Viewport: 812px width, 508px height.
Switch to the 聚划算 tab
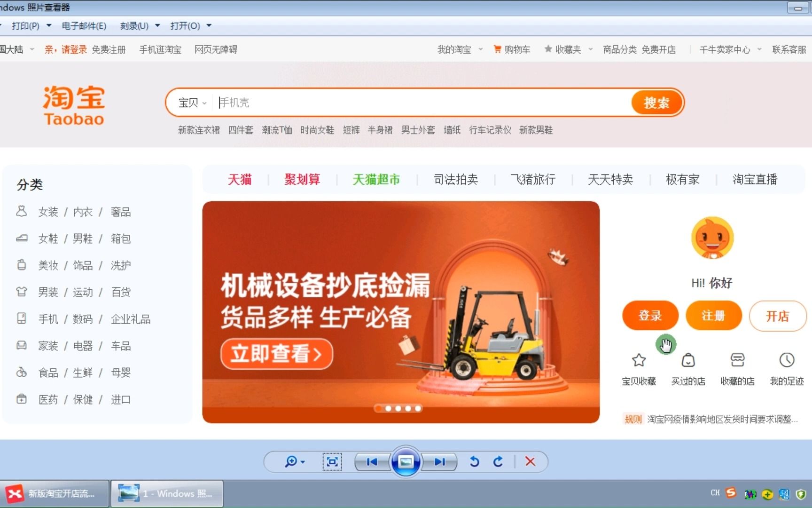(x=302, y=179)
